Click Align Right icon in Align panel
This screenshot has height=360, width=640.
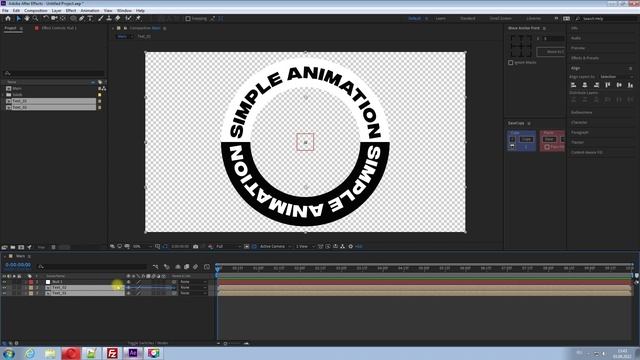pyautogui.click(x=596, y=85)
